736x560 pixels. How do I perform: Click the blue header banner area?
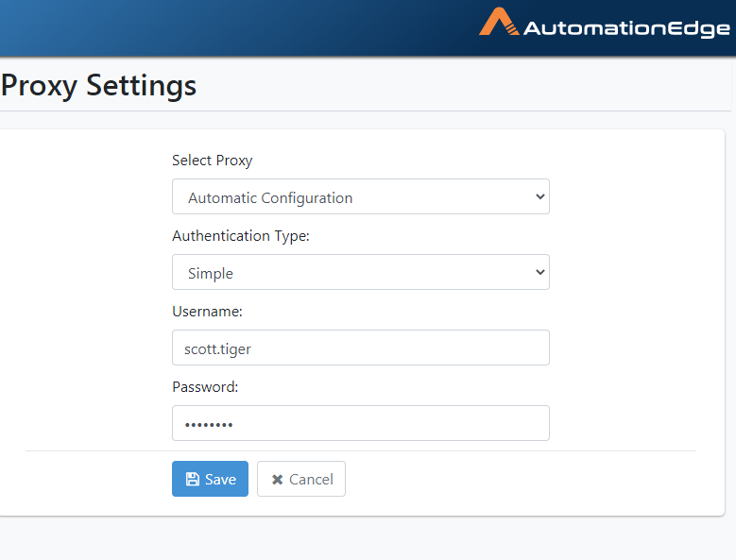[234, 28]
